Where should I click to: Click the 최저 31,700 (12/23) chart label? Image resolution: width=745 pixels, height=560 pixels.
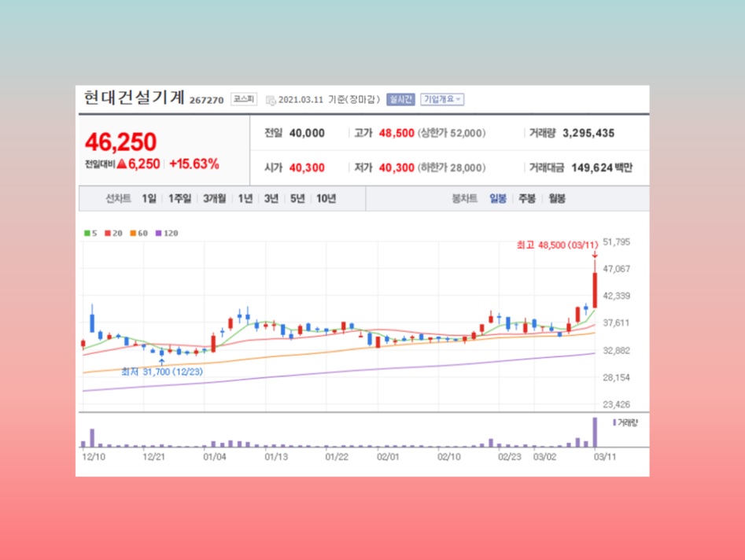pos(162,371)
